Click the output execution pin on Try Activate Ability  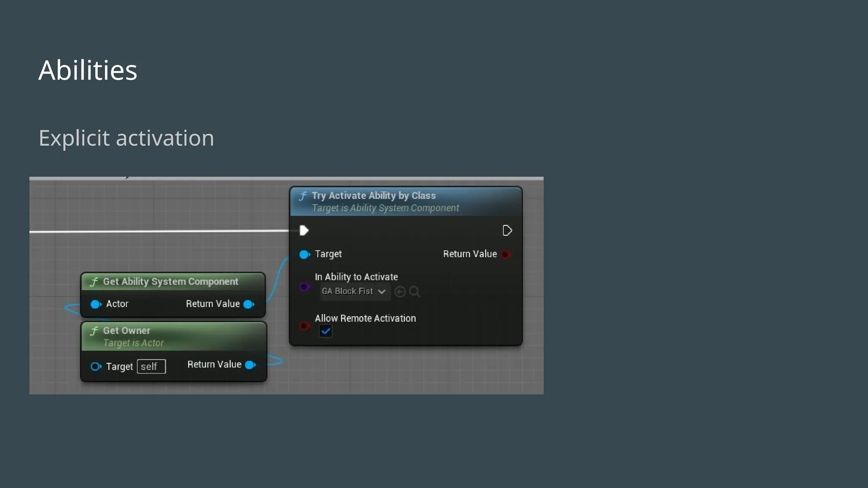(507, 230)
